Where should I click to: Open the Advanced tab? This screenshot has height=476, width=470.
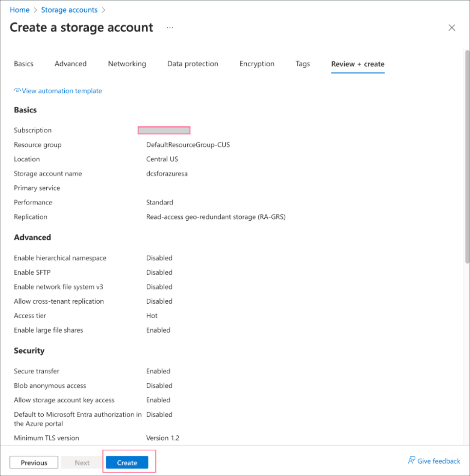coord(70,64)
